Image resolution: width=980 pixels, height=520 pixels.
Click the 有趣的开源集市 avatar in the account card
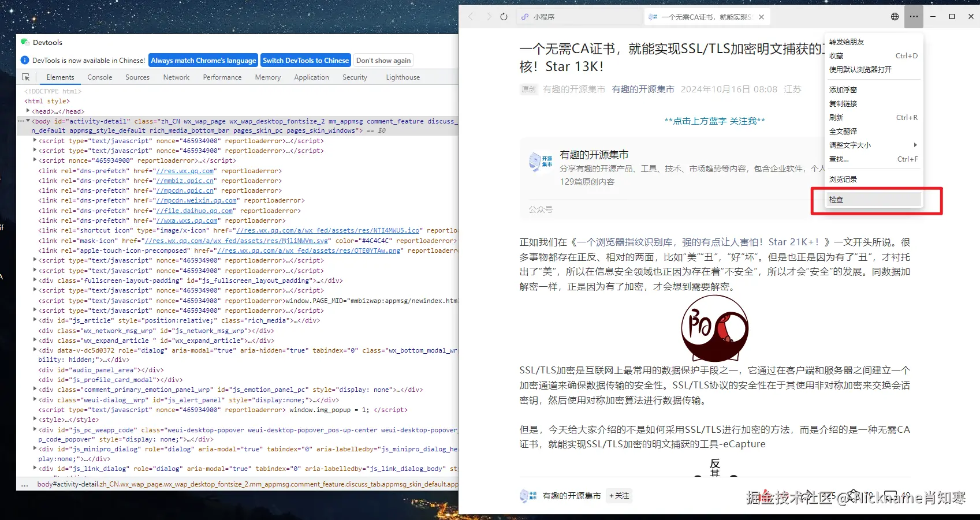pos(541,162)
